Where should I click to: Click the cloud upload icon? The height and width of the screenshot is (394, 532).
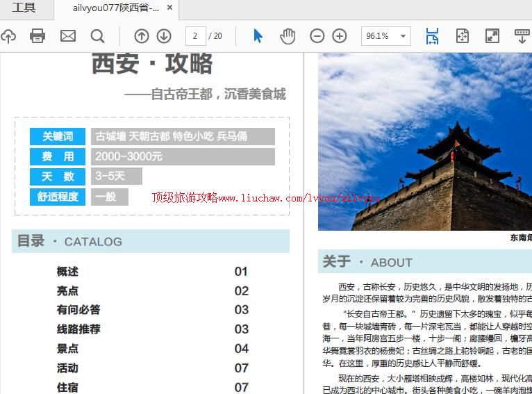pos(8,36)
